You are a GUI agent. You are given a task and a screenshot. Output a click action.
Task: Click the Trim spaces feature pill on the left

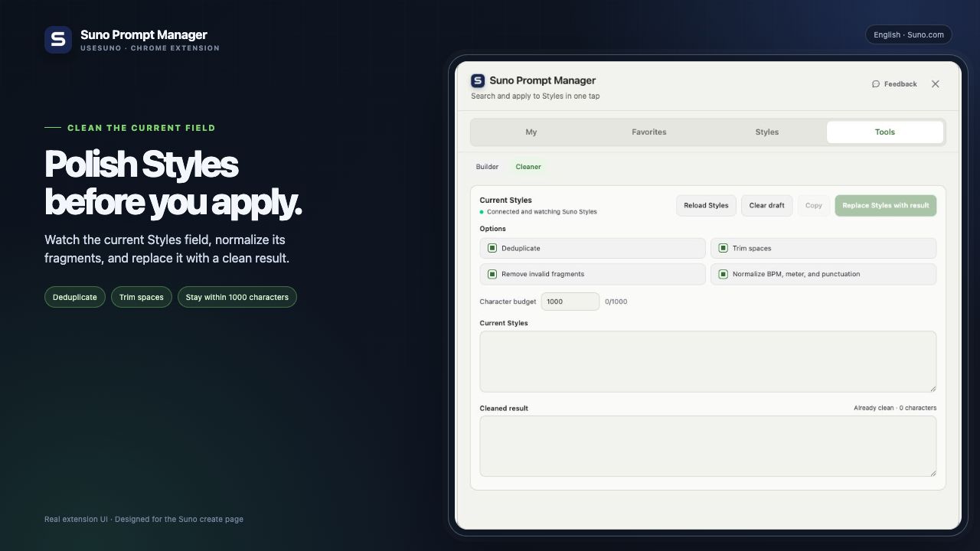point(142,297)
